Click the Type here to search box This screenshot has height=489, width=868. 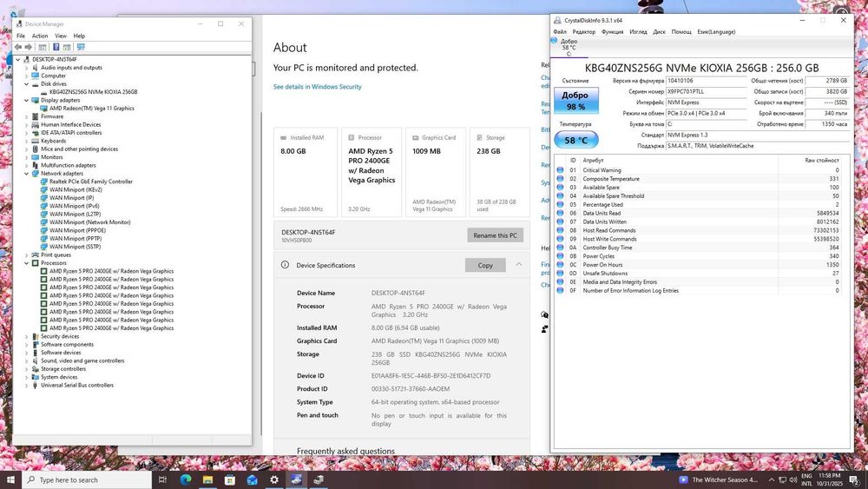click(x=87, y=479)
